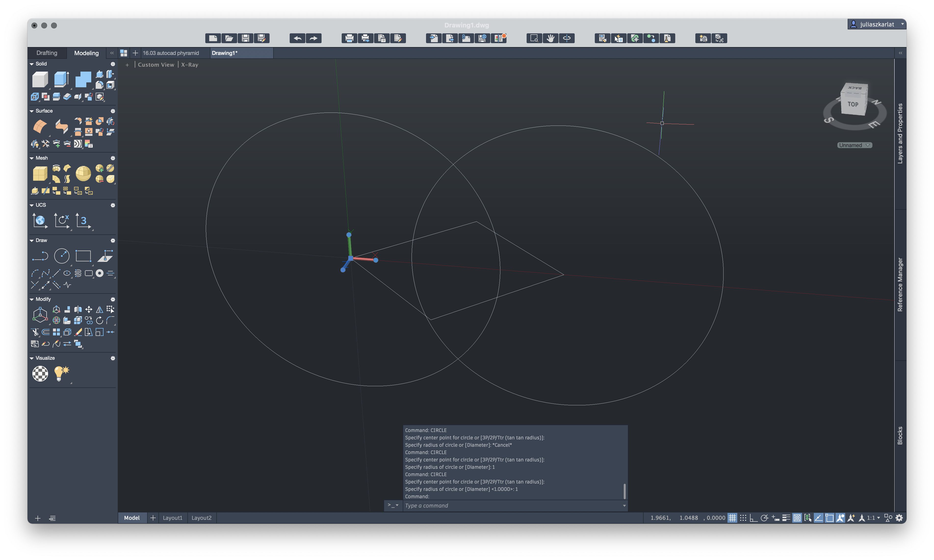Select the Move tool in Modify panel
Screen dimensions: 934x560
(89, 309)
